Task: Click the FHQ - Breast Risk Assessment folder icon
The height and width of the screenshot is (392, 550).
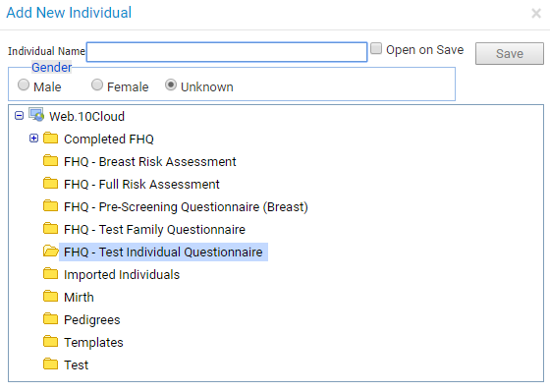Action: click(x=50, y=160)
